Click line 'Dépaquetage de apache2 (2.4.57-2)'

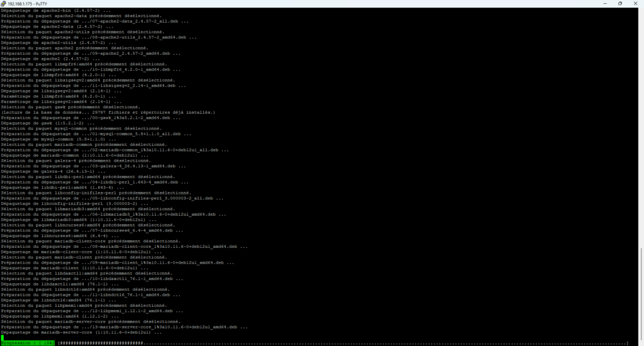pos(50,59)
